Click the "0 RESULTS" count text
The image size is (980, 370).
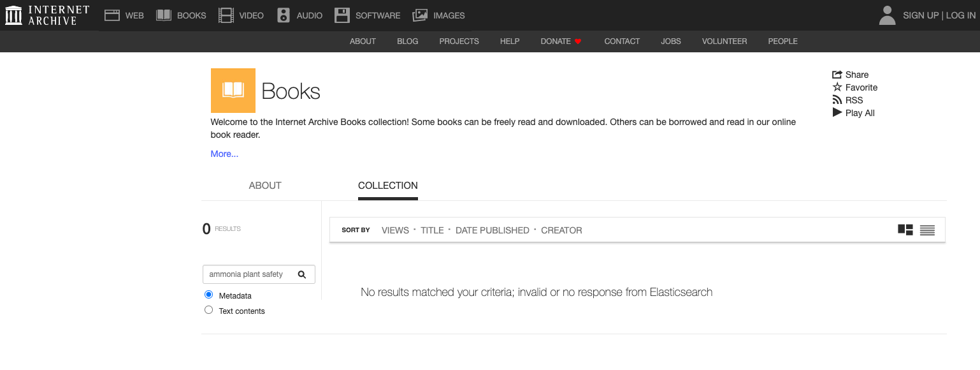point(222,229)
